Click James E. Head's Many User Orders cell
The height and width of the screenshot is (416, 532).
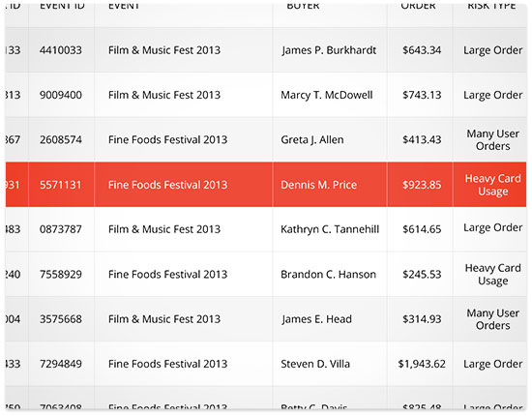point(493,319)
